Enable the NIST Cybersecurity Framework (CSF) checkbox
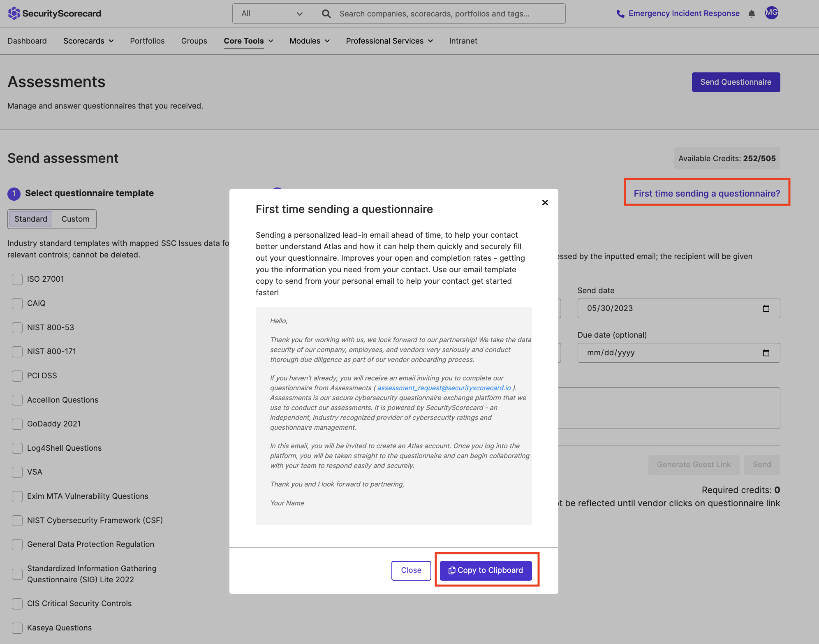819x644 pixels. 17,521
